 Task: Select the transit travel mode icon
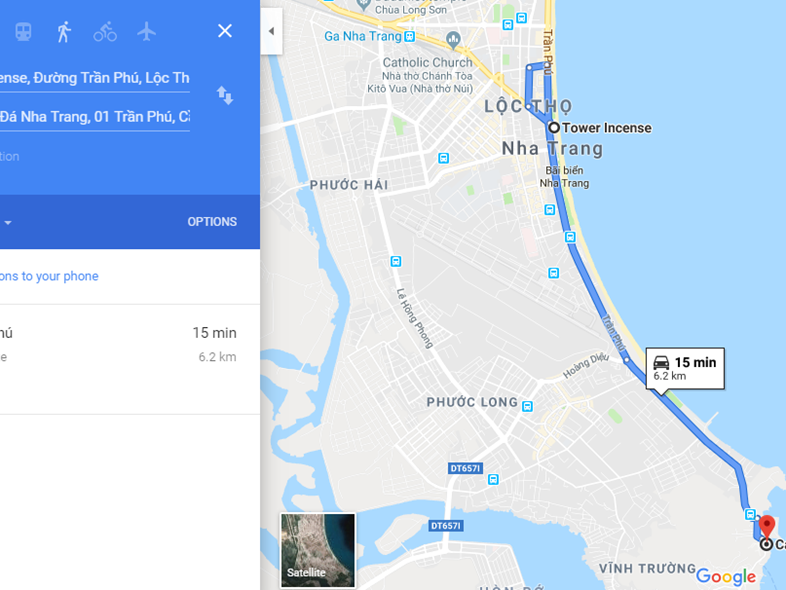(x=23, y=32)
